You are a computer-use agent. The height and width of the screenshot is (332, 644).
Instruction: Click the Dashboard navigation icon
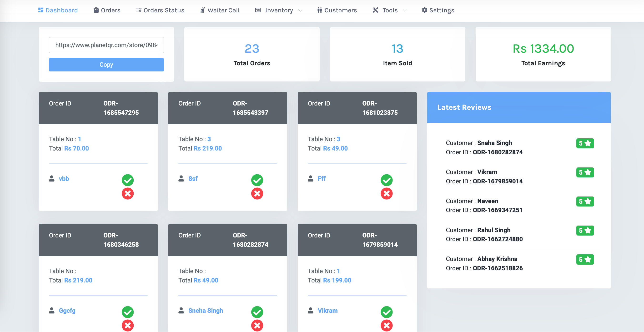pos(40,10)
